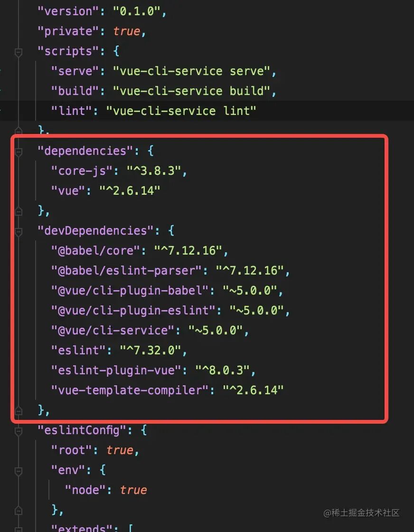This screenshot has height=532, width=414.
Task: Collapse the "scripts" block fold marker
Action: 19,52
